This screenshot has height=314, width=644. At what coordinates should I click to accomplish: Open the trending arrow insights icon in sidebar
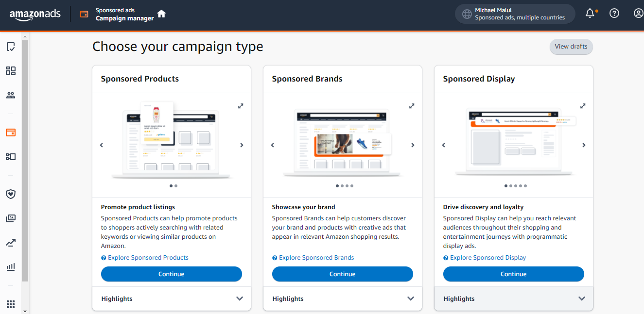[x=11, y=243]
